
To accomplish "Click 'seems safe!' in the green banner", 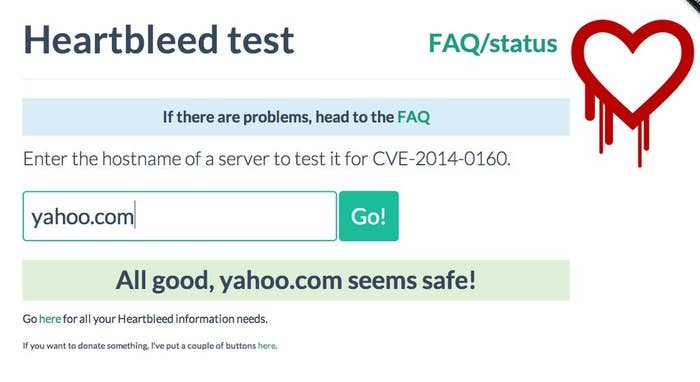I will 412,280.
